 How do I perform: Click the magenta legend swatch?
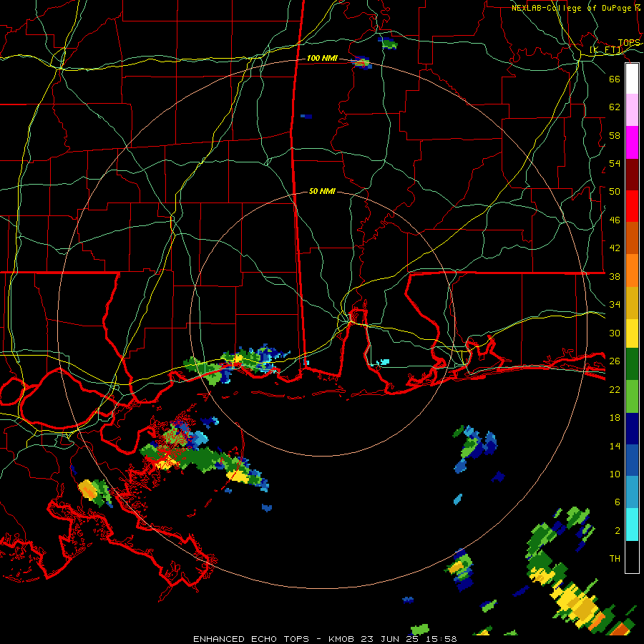pyautogui.click(x=632, y=142)
